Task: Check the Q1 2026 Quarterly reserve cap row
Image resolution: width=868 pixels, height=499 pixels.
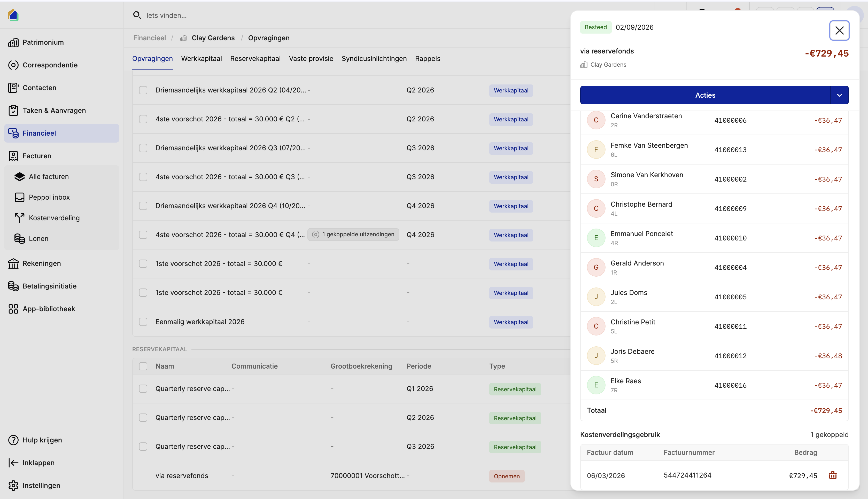Action: [x=143, y=389]
